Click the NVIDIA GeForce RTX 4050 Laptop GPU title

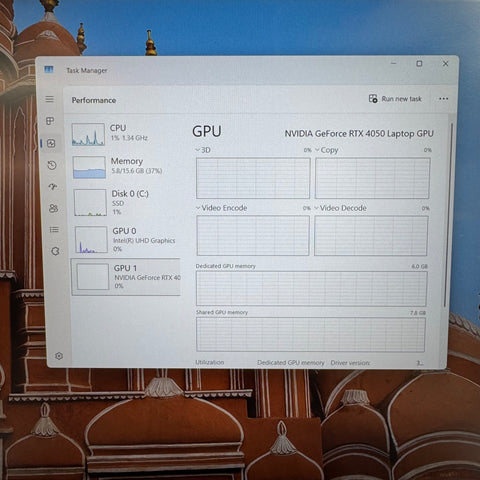(x=359, y=134)
